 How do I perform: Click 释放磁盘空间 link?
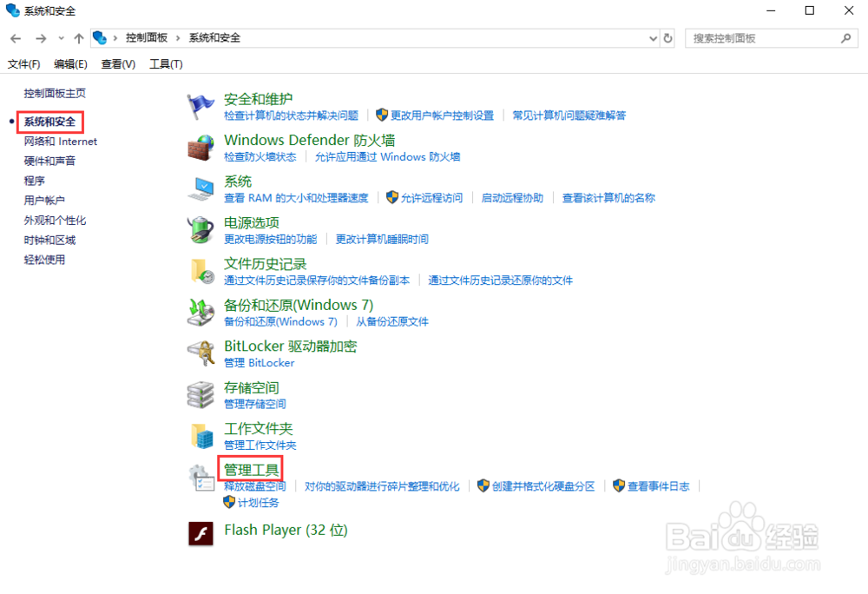[x=254, y=486]
